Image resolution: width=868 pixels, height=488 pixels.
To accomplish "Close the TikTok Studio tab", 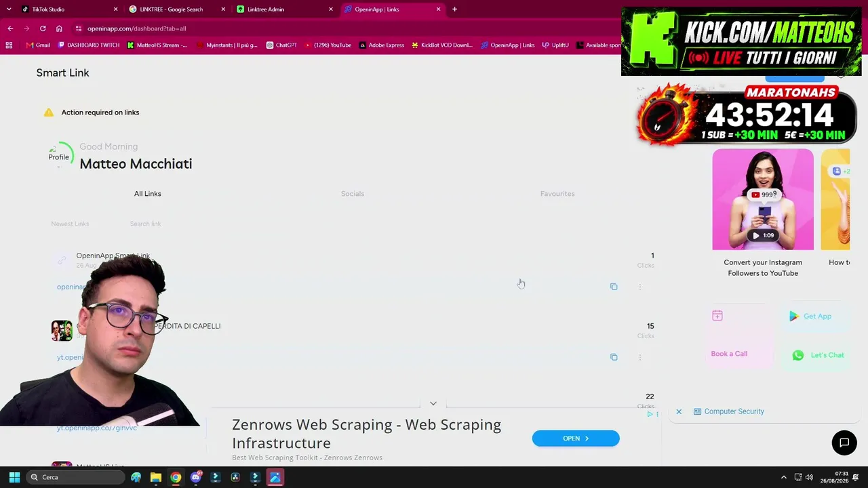I will point(115,9).
